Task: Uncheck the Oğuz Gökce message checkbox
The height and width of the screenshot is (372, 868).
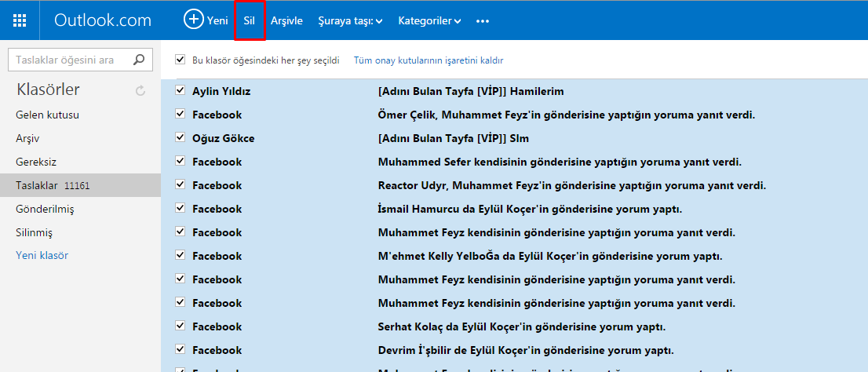Action: [x=180, y=137]
